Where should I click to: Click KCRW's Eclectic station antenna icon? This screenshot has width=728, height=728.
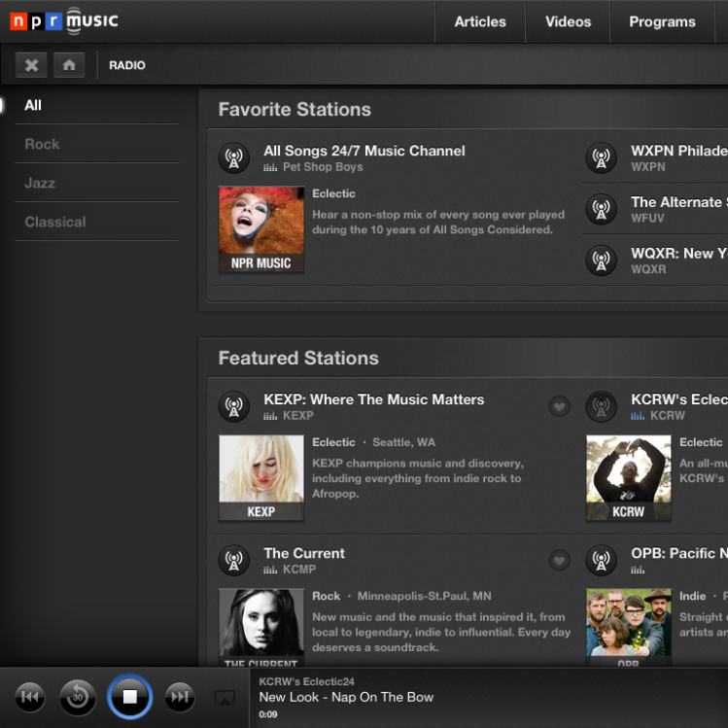tap(602, 406)
